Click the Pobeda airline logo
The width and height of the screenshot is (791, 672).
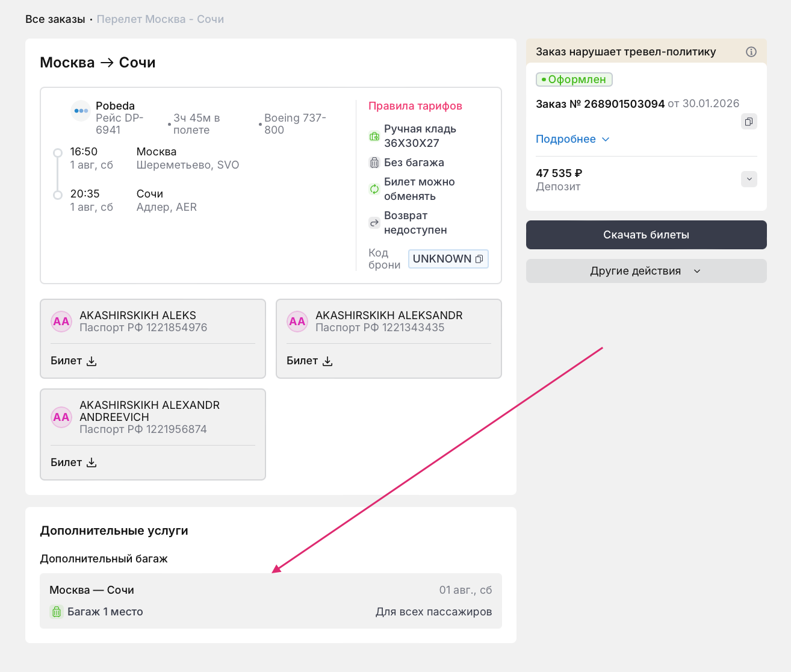tap(81, 111)
